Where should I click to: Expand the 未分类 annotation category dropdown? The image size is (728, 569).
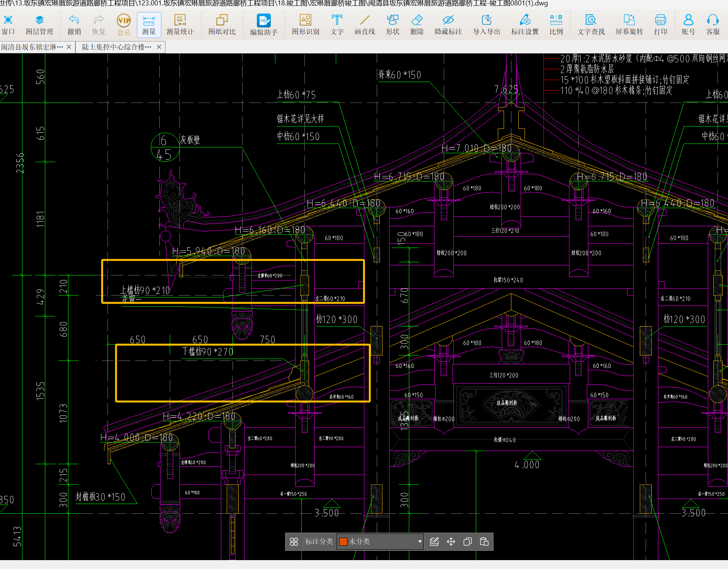tap(420, 542)
